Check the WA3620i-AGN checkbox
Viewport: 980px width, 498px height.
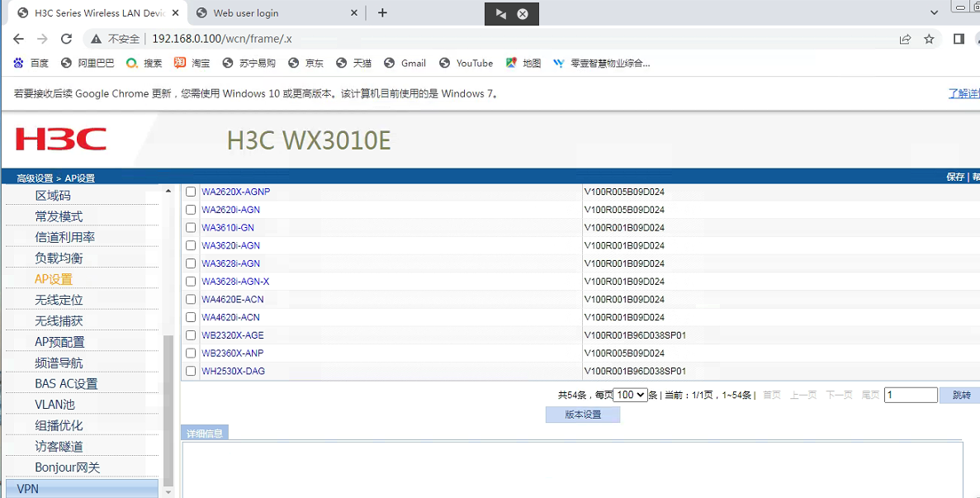tap(191, 245)
